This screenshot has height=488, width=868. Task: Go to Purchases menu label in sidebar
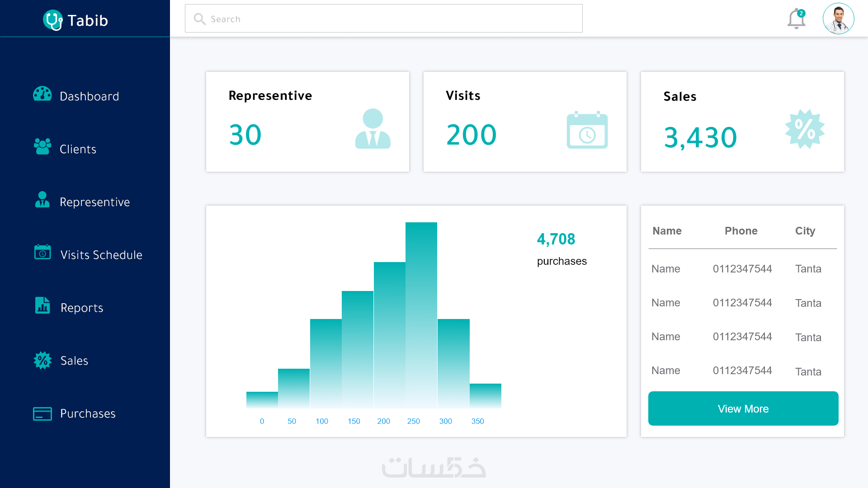(x=88, y=413)
